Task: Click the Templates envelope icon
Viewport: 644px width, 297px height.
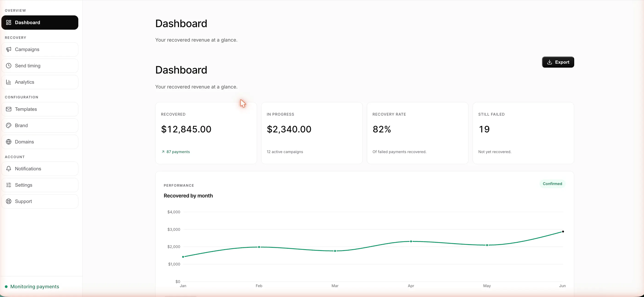Action: tap(8, 109)
